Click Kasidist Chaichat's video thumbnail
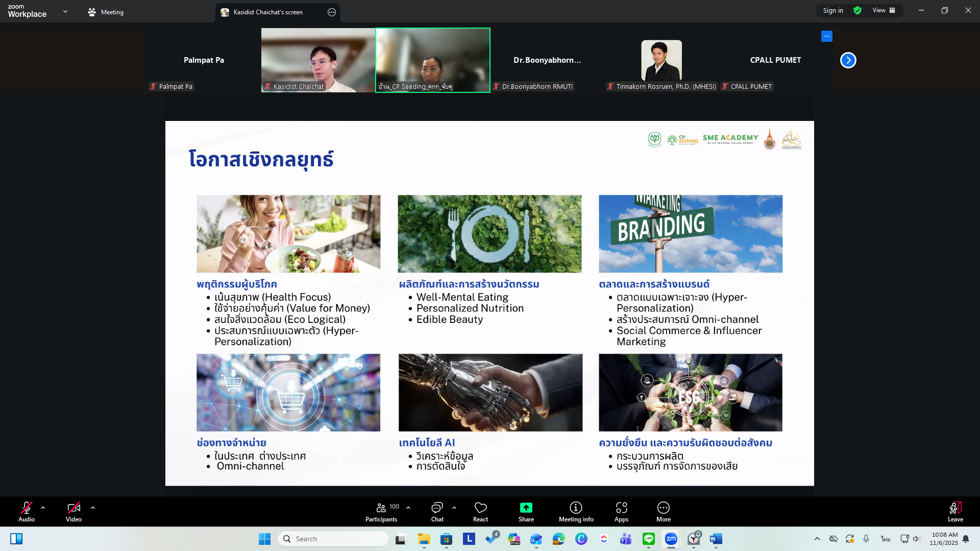The image size is (980, 551). pyautogui.click(x=318, y=60)
